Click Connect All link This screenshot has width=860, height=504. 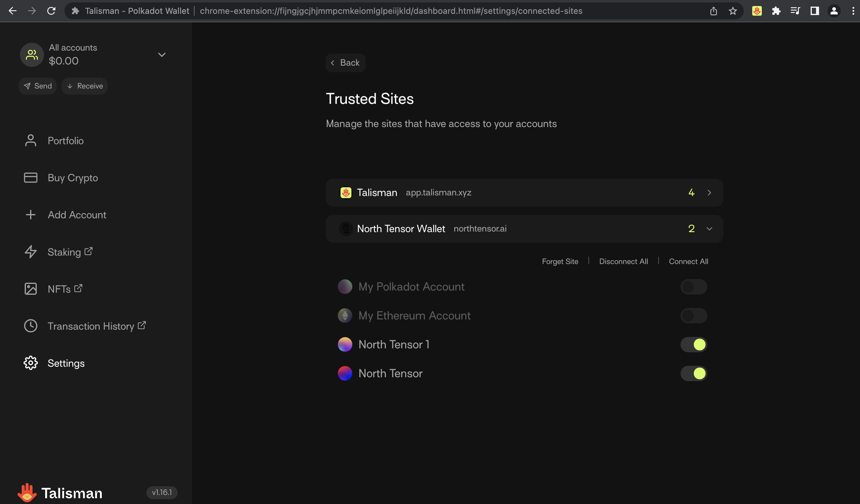688,261
